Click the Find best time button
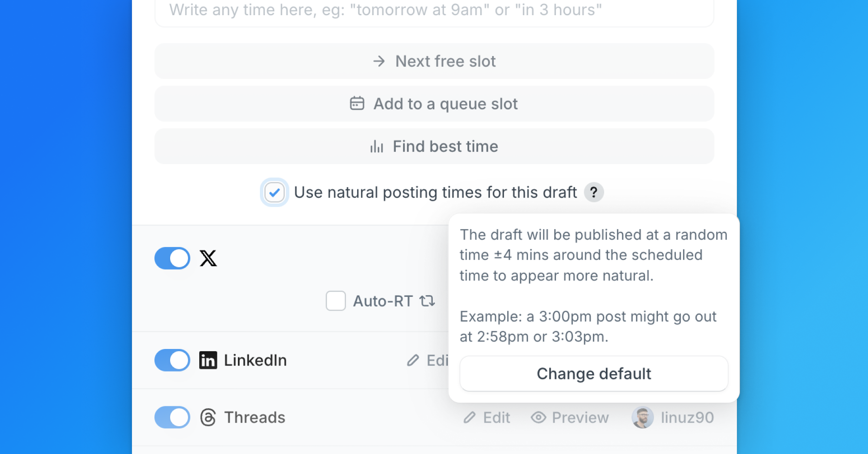The image size is (868, 454). click(434, 146)
